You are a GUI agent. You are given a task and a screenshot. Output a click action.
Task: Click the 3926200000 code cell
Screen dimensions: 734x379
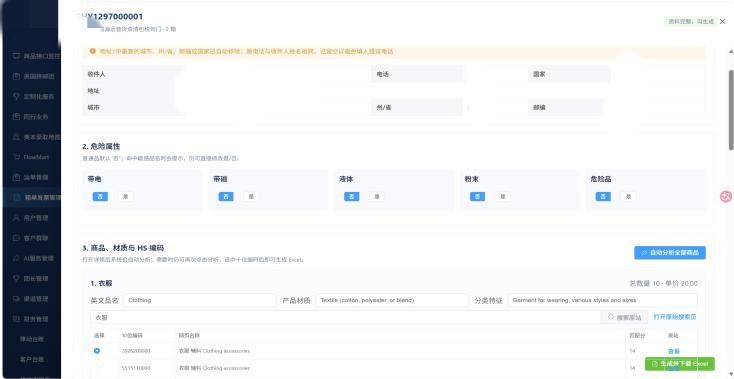(x=136, y=351)
